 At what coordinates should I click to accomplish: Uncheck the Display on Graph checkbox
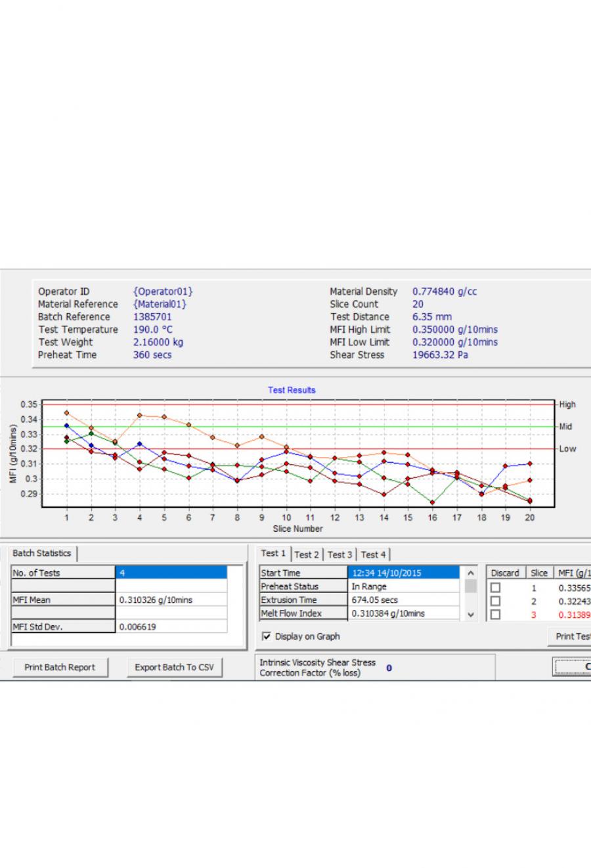[267, 636]
